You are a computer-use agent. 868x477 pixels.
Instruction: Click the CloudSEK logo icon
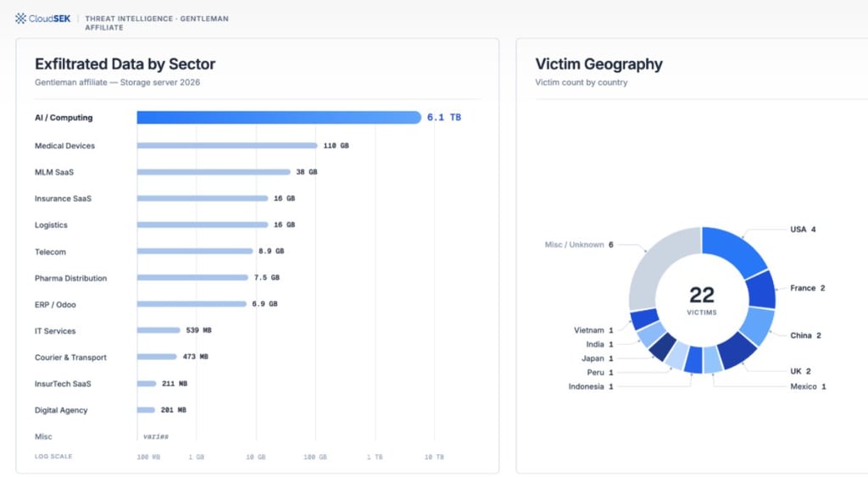pos(20,19)
